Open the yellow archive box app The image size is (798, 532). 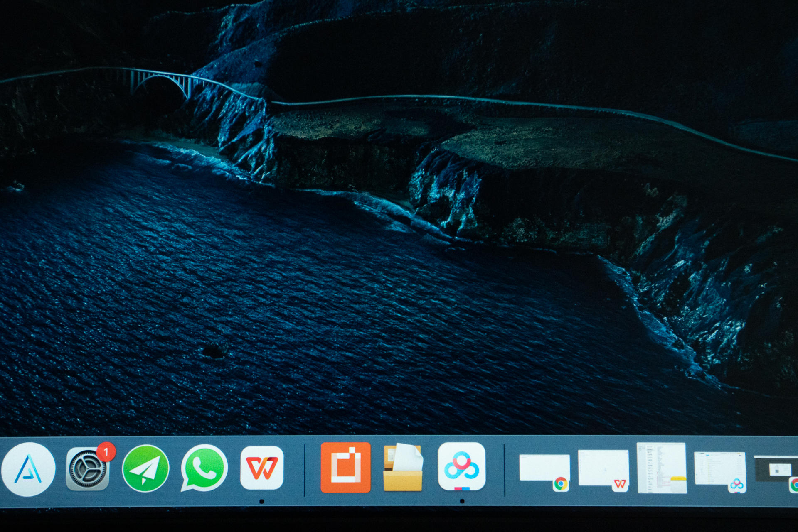coord(403,468)
